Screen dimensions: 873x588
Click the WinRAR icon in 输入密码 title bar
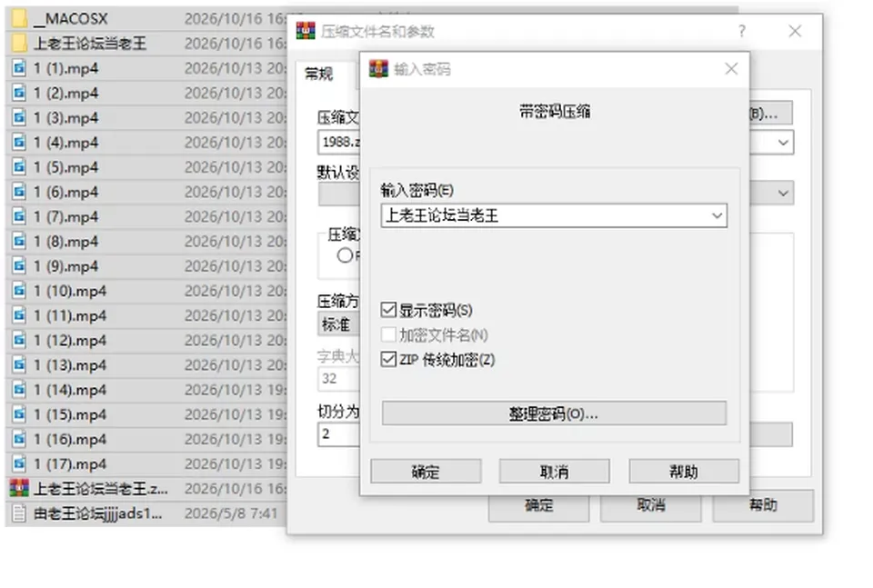[378, 68]
